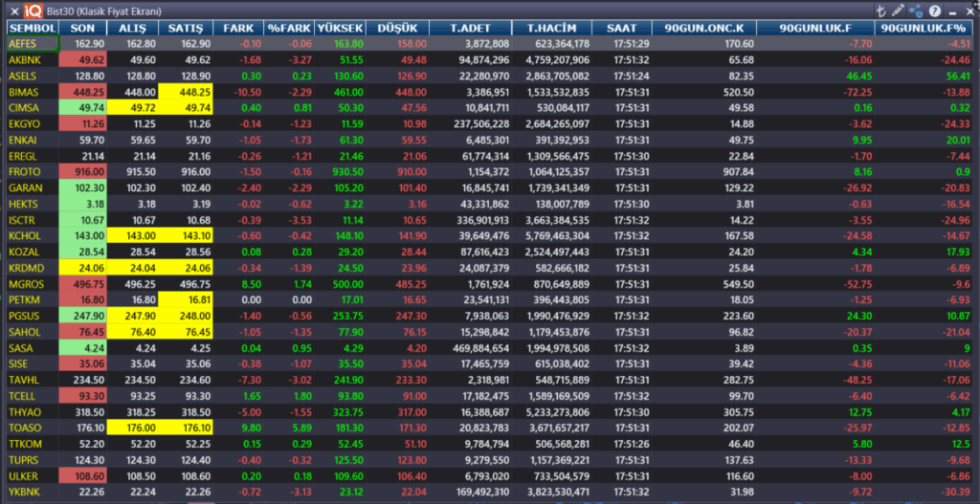Select the SASA symbol
The image size is (980, 504).
20,348
